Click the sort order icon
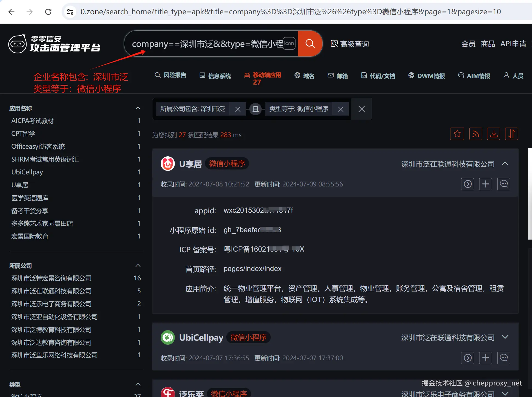This screenshot has width=532, height=397. [x=511, y=134]
